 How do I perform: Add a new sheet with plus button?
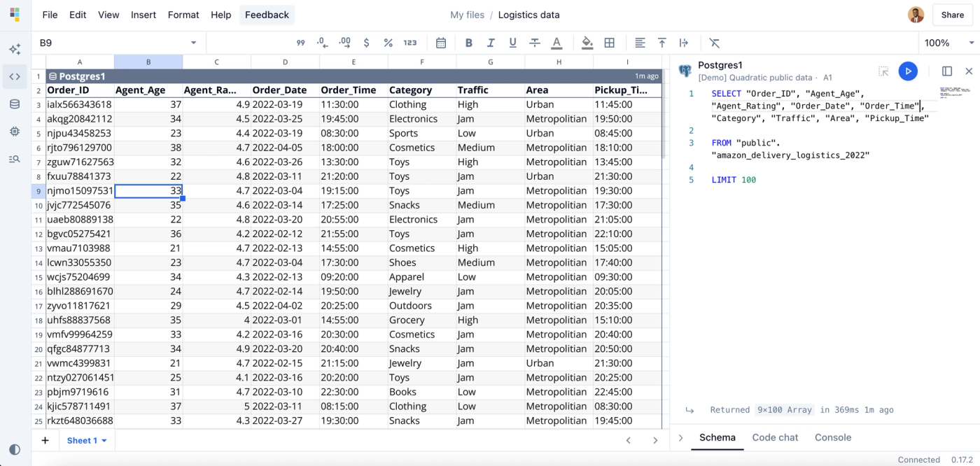click(45, 440)
